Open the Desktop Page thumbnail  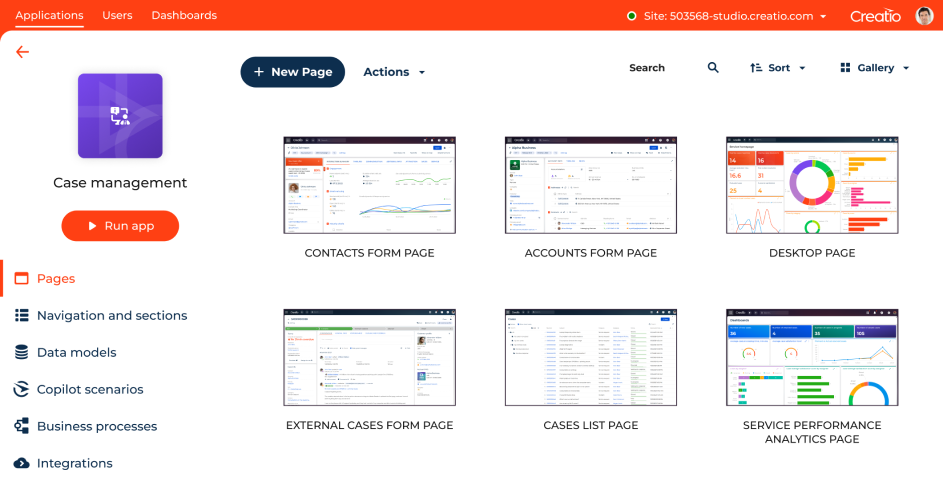point(811,186)
